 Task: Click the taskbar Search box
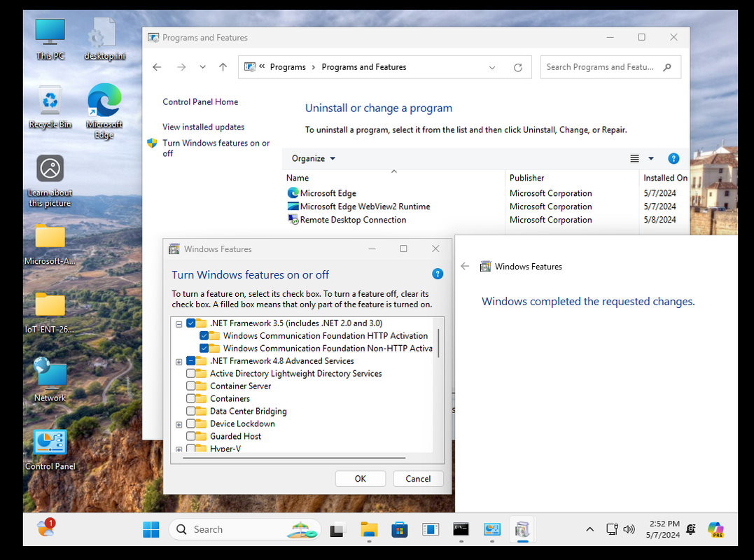pyautogui.click(x=244, y=529)
